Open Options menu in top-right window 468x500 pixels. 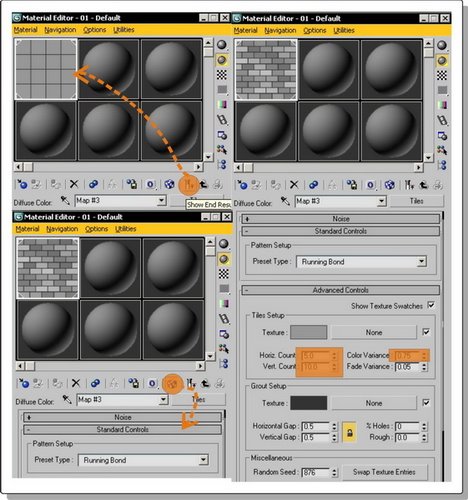click(314, 30)
